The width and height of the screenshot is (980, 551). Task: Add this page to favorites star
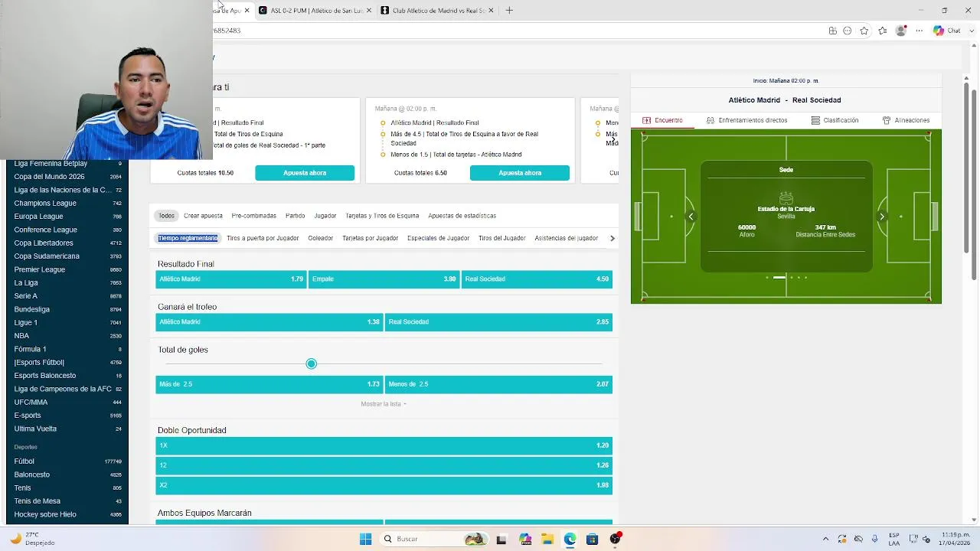[x=864, y=31]
